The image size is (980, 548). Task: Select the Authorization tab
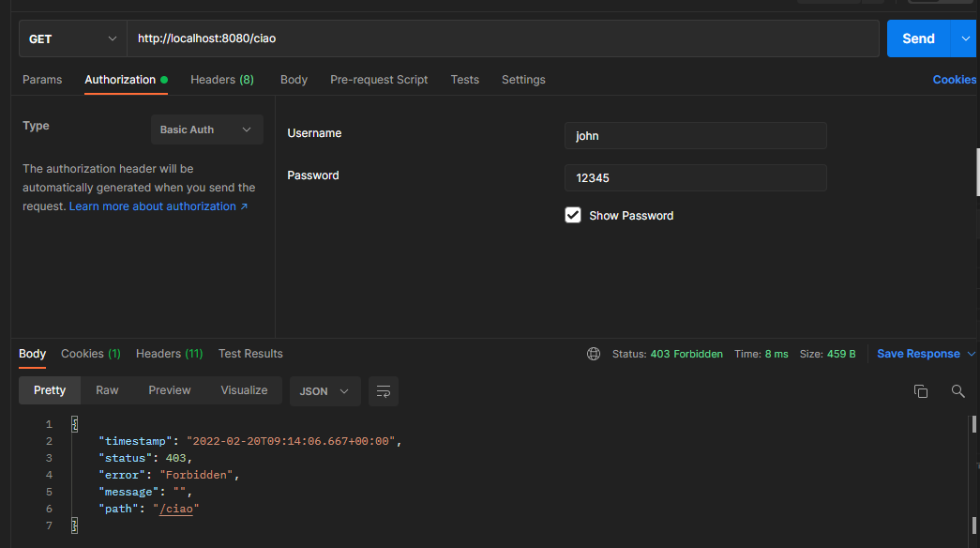[x=120, y=80]
